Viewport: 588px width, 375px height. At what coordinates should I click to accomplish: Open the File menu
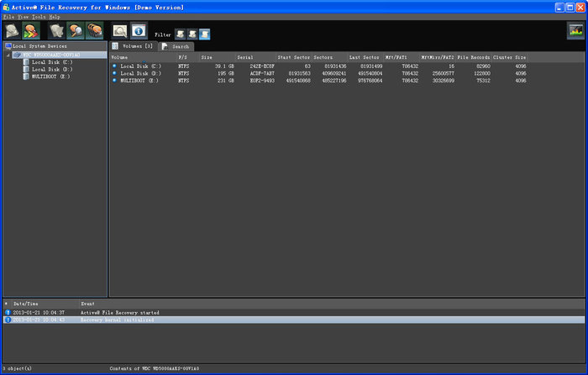point(8,17)
